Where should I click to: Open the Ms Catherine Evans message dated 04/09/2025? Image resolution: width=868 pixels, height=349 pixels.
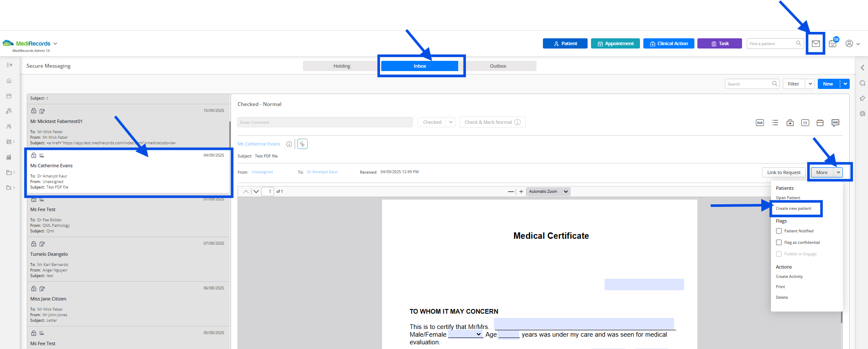(128, 172)
